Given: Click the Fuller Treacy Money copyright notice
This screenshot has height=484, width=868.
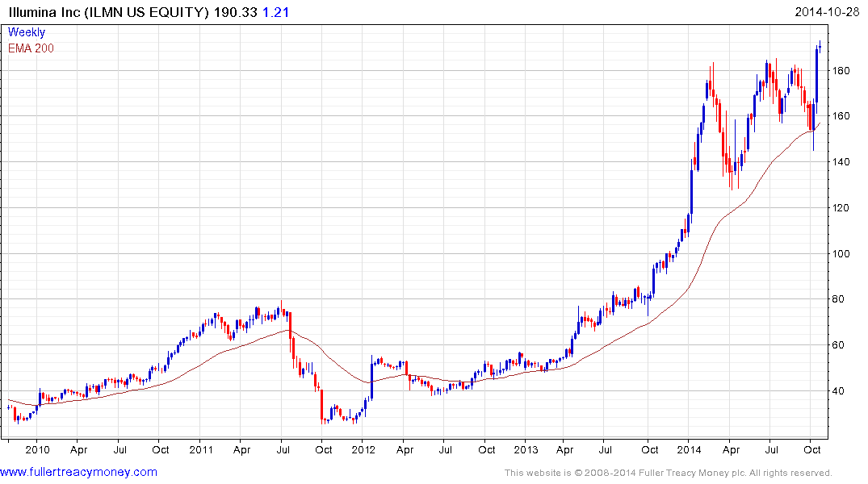Looking at the screenshot, I should click(x=669, y=473).
